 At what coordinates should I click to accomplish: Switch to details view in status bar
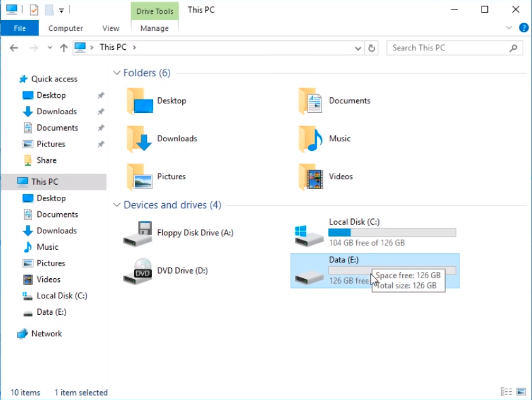tap(506, 392)
